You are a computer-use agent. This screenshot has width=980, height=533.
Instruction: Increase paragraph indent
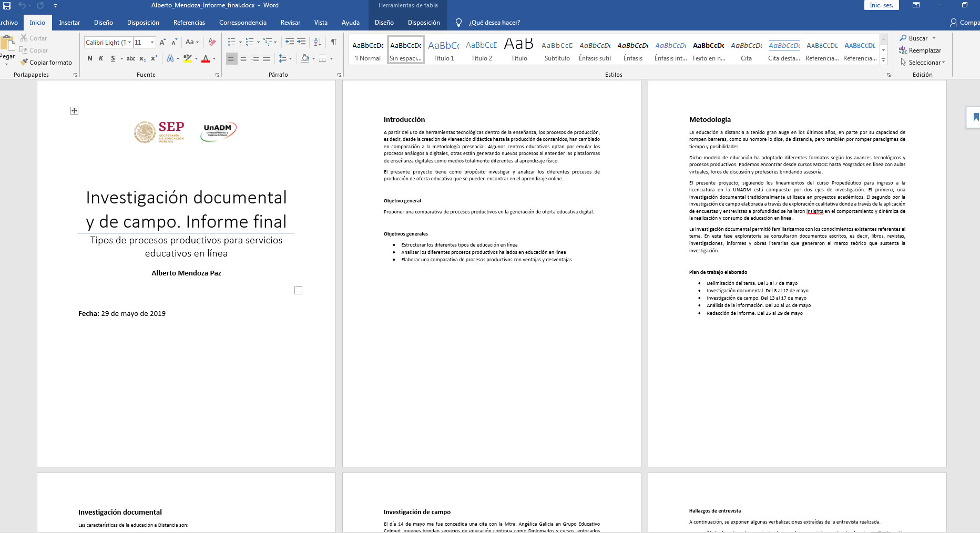(301, 42)
